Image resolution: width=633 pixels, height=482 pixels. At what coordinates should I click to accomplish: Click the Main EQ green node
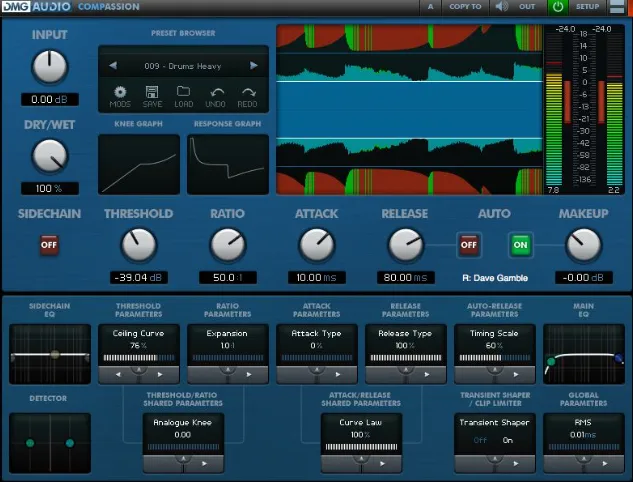pos(551,361)
